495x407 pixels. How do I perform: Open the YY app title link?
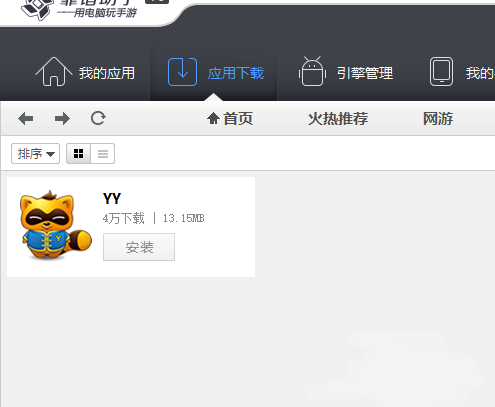click(112, 199)
